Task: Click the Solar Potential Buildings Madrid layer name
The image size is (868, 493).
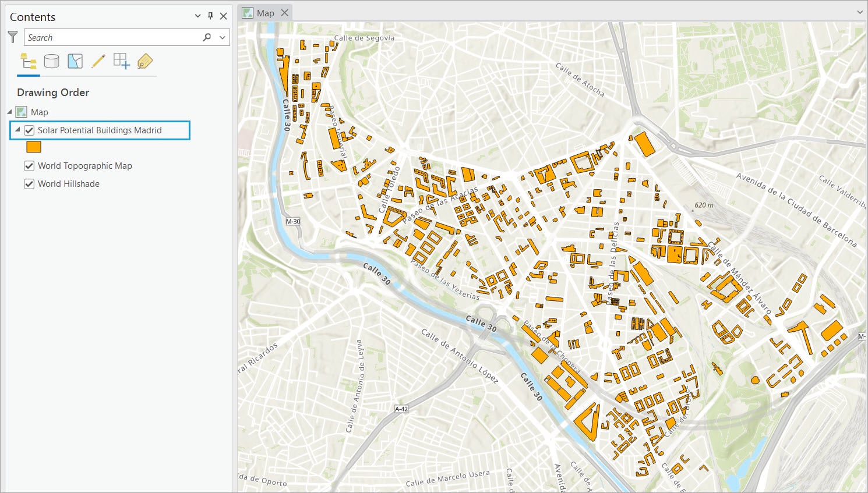Action: pyautogui.click(x=99, y=130)
